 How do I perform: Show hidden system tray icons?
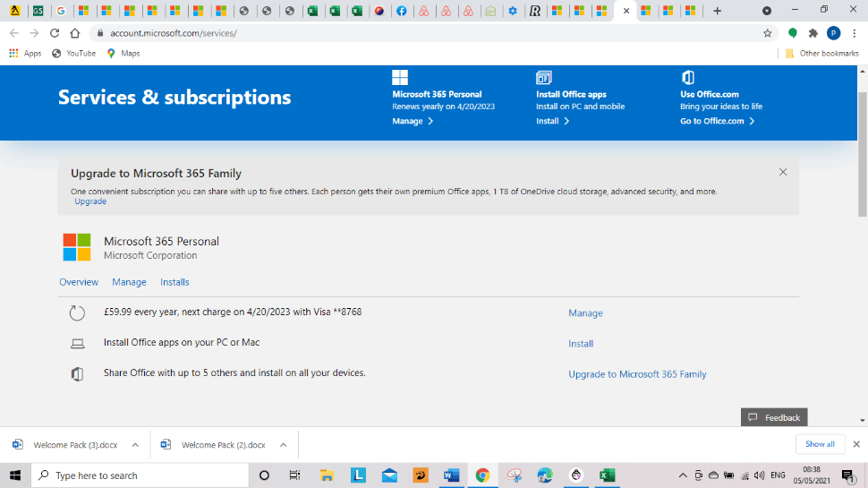point(683,475)
